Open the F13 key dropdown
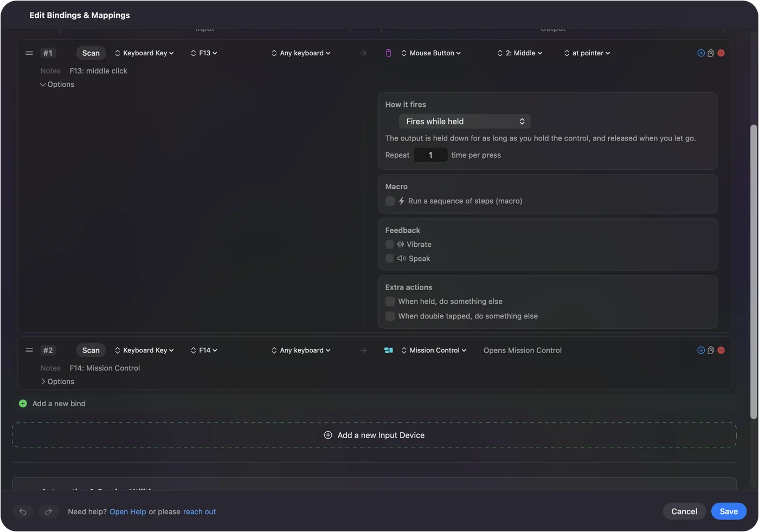The image size is (759, 532). point(204,53)
